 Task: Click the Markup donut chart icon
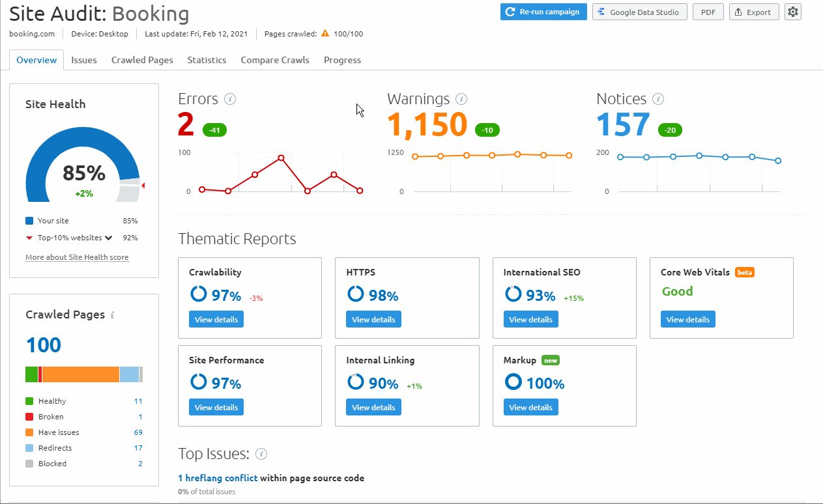pos(513,382)
